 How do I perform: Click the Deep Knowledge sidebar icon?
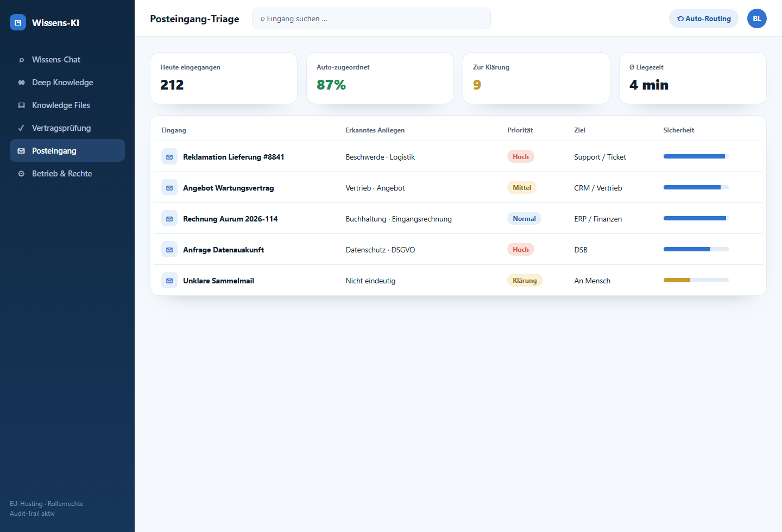(x=21, y=83)
